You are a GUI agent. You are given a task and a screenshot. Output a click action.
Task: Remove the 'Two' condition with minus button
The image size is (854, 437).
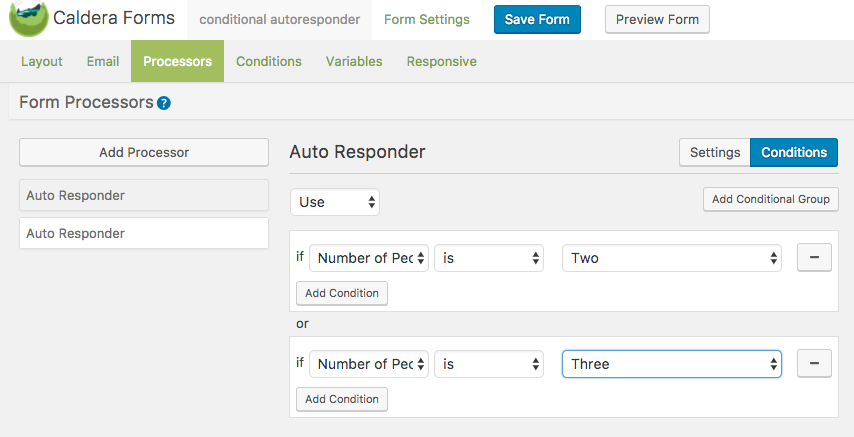pos(814,258)
